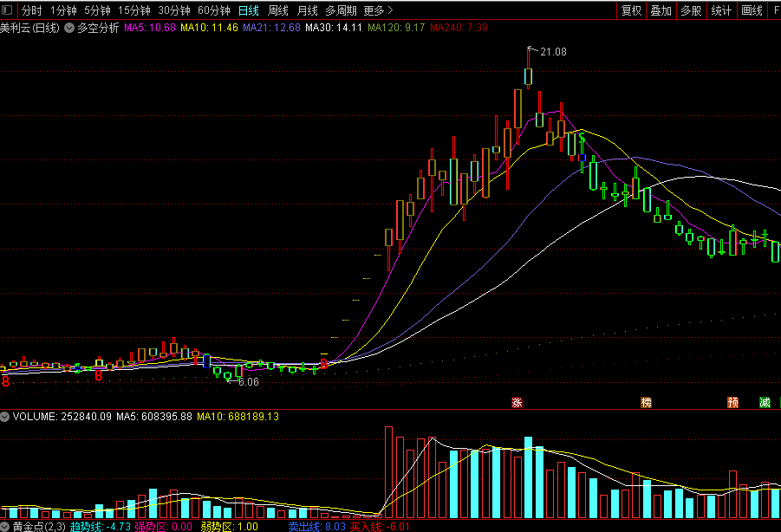The height and width of the screenshot is (532, 781).
Task: Open the 复权 price adjustment option
Action: tap(632, 10)
